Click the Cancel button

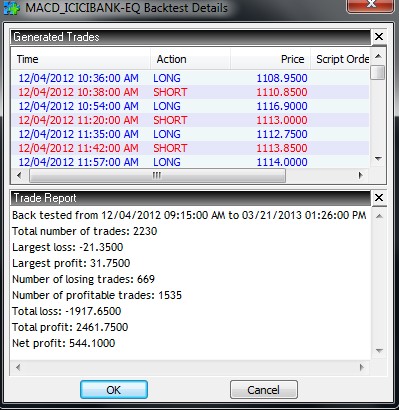coord(264,389)
